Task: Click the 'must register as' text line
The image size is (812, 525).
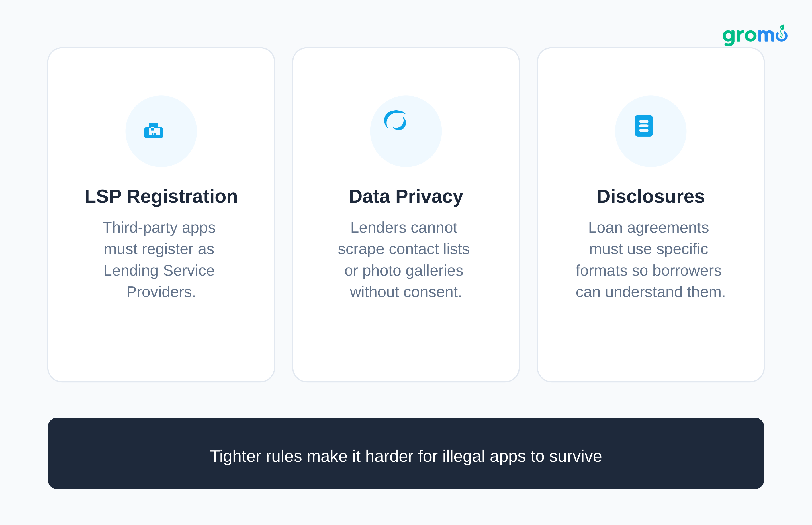Action: pyautogui.click(x=159, y=249)
